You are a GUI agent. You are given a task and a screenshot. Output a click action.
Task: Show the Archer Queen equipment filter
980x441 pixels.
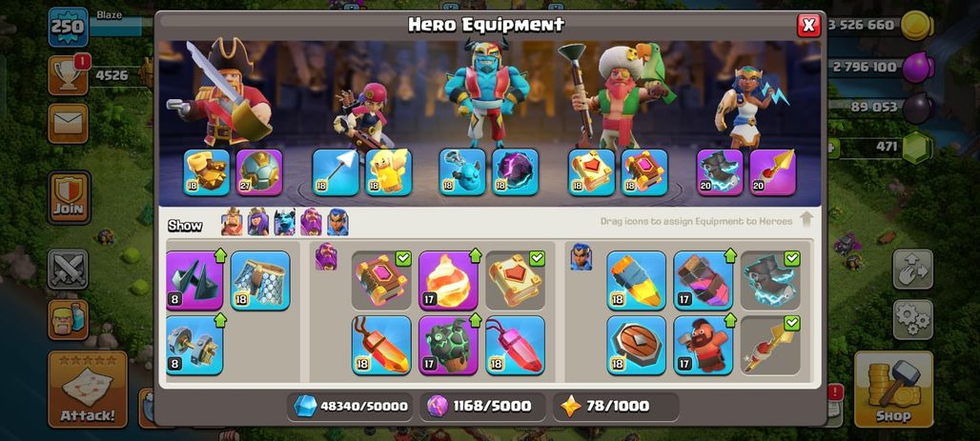click(258, 222)
